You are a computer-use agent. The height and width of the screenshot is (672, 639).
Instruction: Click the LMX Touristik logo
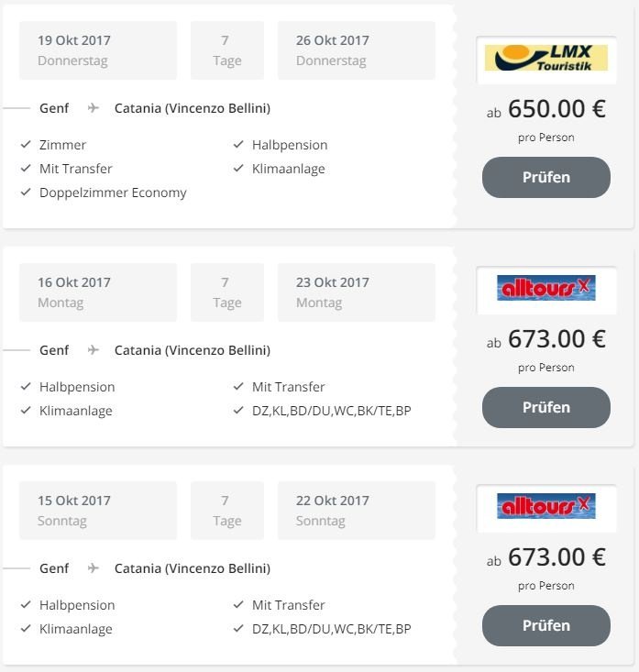(x=546, y=58)
